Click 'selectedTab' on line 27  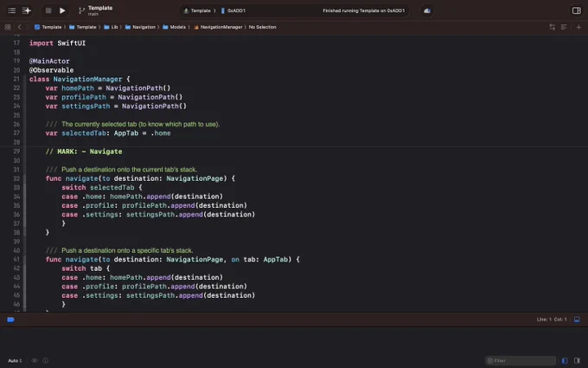[x=84, y=133]
